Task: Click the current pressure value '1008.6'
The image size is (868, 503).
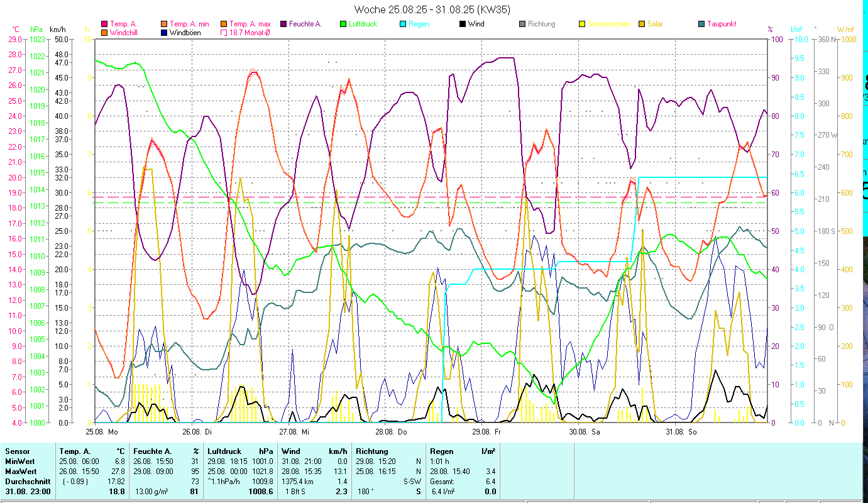Action: (261, 492)
